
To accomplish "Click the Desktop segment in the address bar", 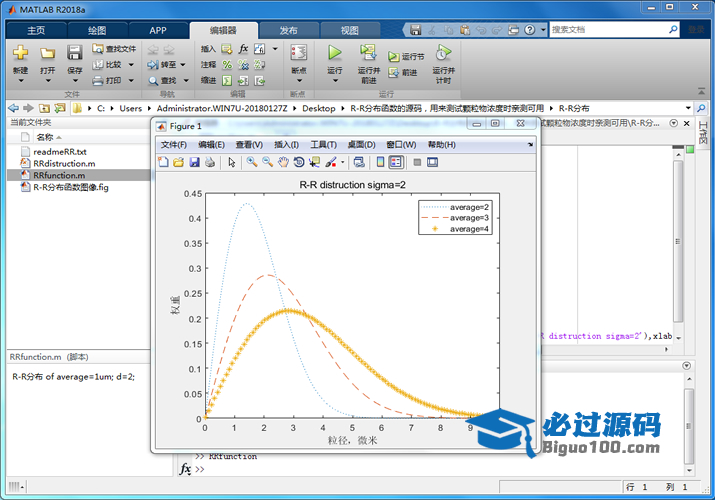I will coord(318,108).
